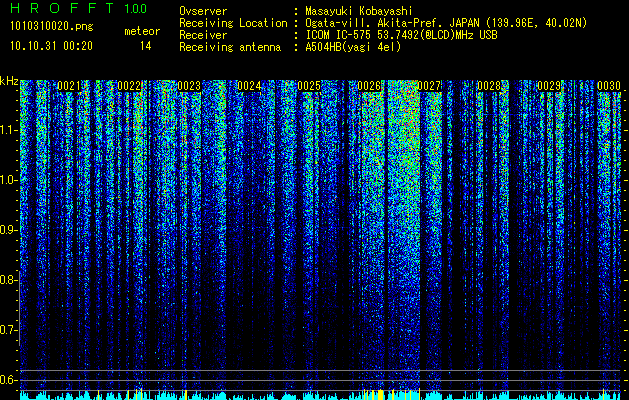Click the 0.8 kHz axis tick
Screen dimensions: 629x400
coord(9,280)
